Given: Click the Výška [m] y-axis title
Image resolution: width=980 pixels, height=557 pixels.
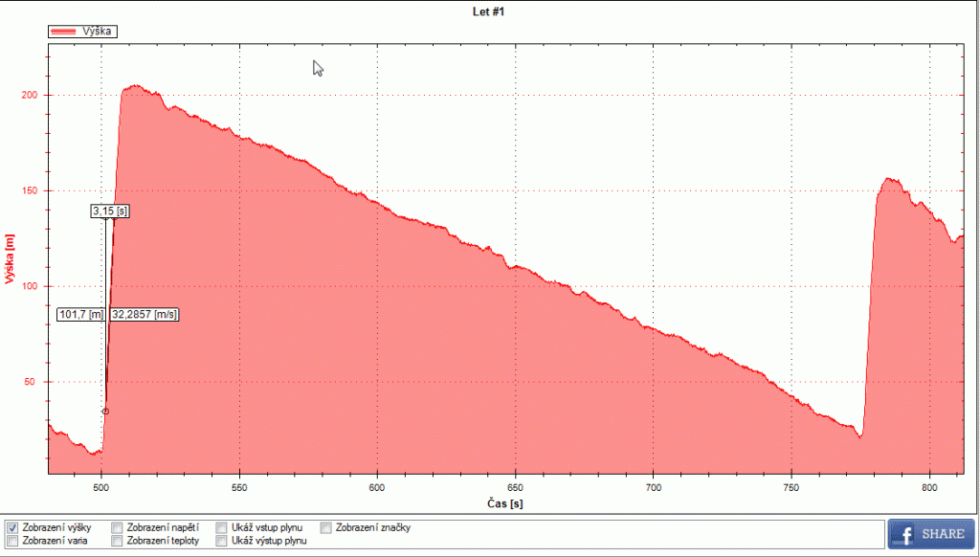Looking at the screenshot, I should click(x=11, y=258).
